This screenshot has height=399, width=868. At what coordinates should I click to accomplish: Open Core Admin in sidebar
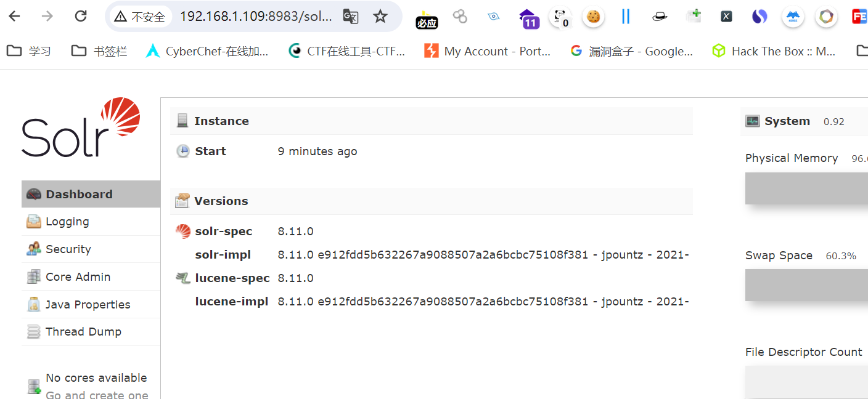pos(91,277)
